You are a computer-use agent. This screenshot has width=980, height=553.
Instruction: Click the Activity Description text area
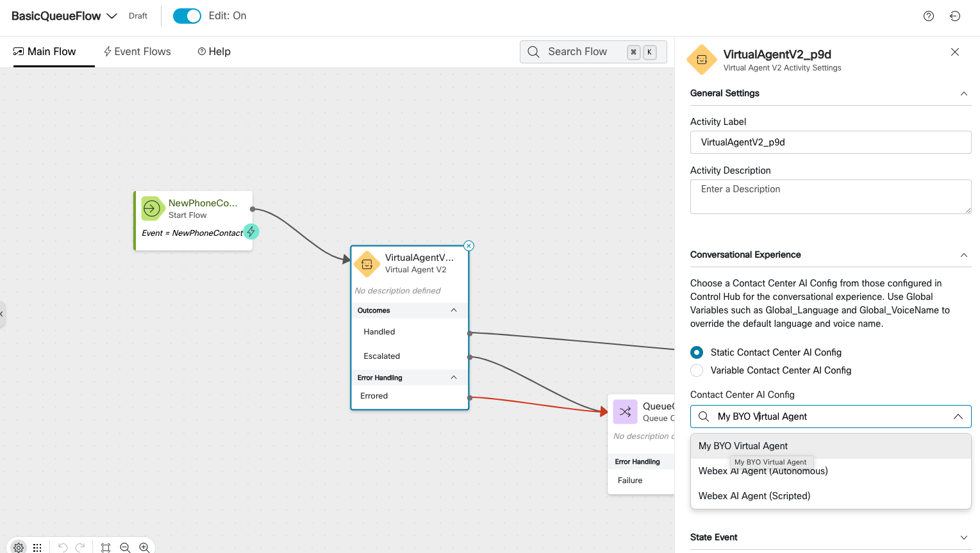tap(831, 197)
